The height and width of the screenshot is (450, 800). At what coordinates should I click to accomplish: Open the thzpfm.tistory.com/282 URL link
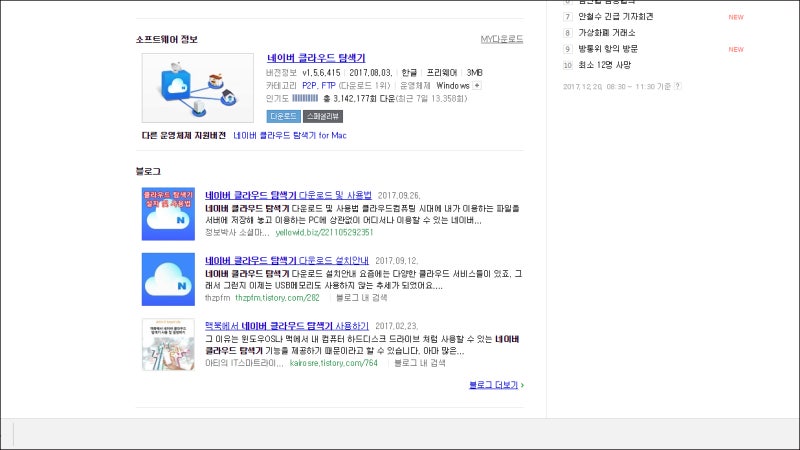(x=278, y=298)
